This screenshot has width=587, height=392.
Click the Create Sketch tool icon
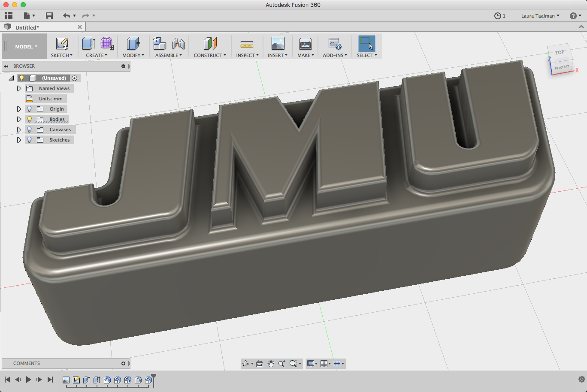pos(62,44)
